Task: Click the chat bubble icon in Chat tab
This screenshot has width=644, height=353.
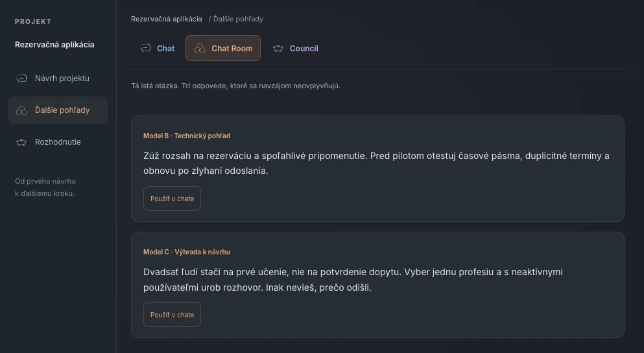Action: click(x=145, y=48)
